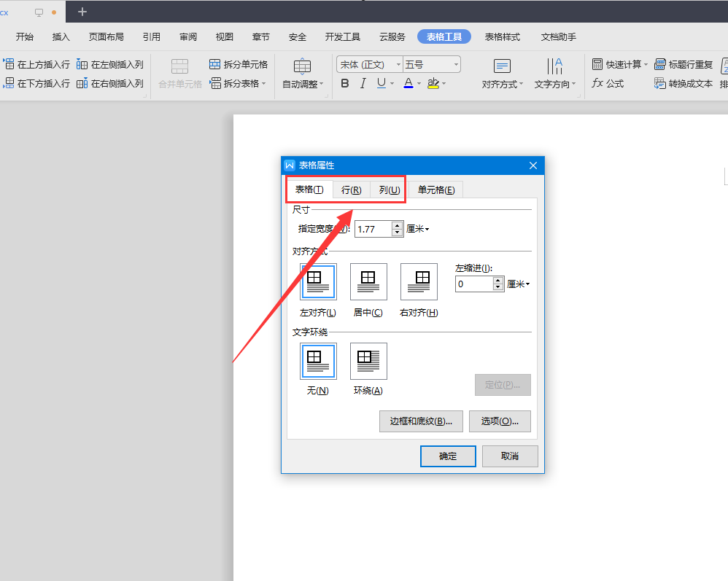Toggle Italic formatting
This screenshot has height=581, width=728.
click(363, 84)
